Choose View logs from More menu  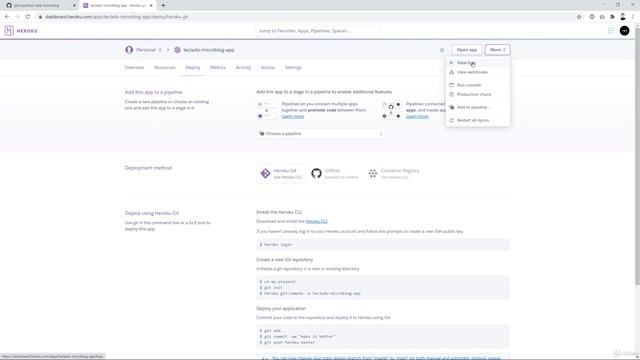pyautogui.click(x=478, y=62)
